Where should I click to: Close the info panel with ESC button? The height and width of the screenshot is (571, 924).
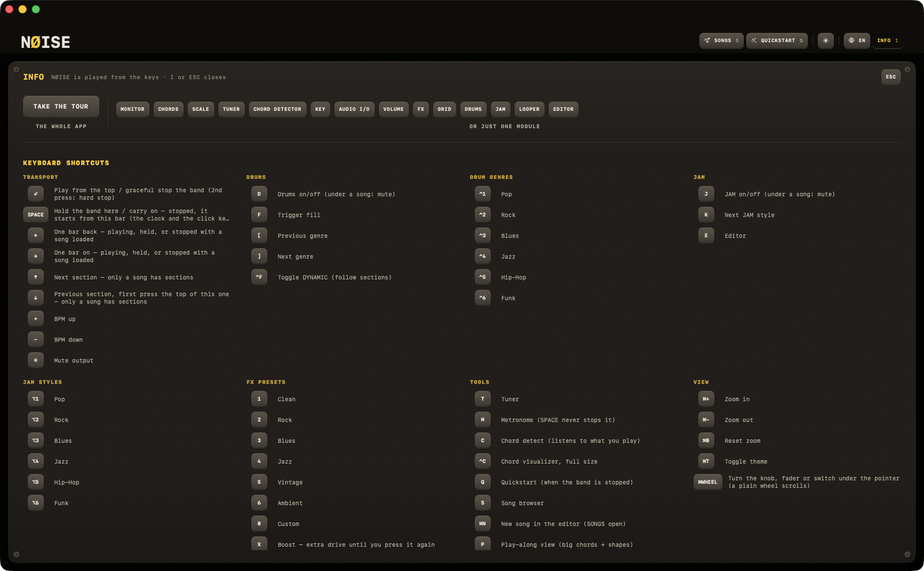point(891,77)
